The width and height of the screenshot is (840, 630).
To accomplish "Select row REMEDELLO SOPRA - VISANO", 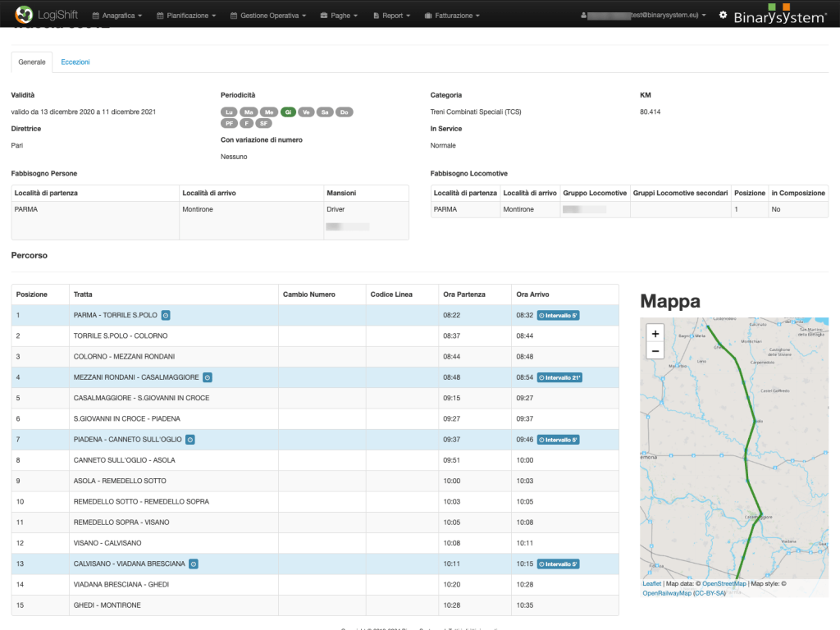I will (315, 523).
